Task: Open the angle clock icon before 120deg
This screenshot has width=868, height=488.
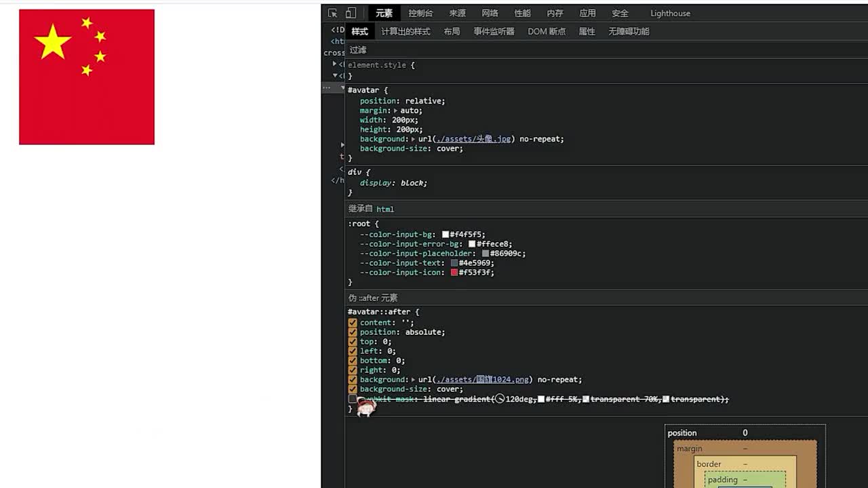Action: (500, 399)
